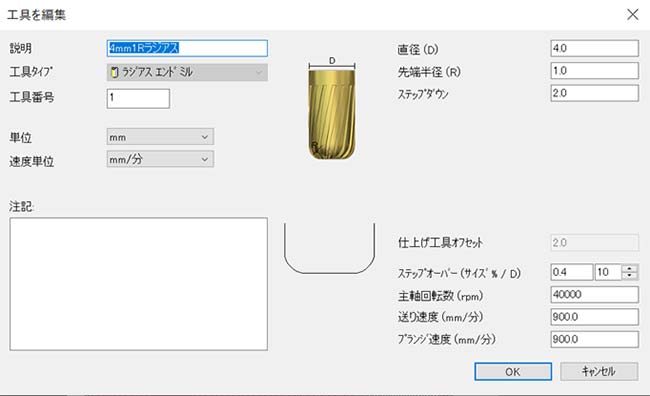Close the 工具を編集 dialog
650x396 pixels.
tap(633, 15)
